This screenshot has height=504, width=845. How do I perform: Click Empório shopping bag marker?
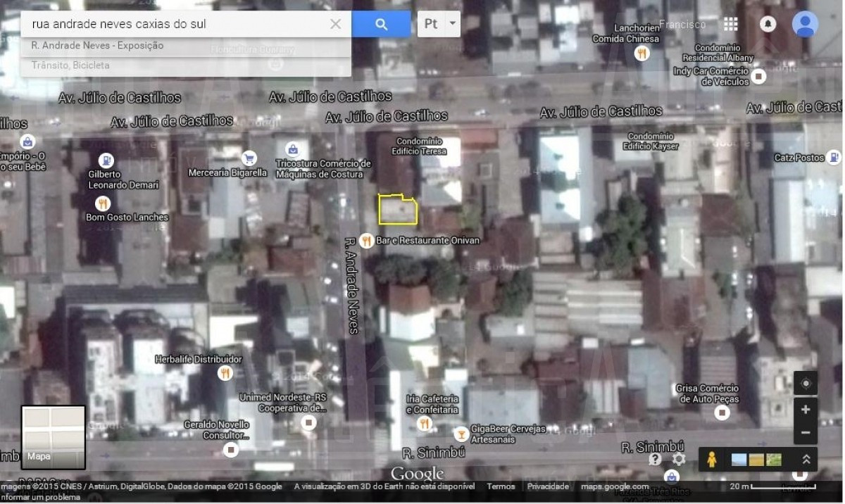click(x=27, y=141)
